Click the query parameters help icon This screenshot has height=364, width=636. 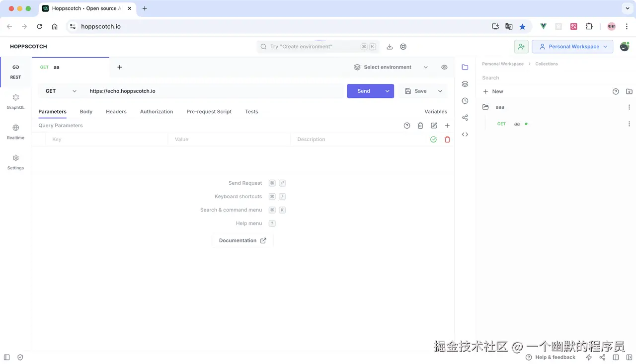[407, 126]
